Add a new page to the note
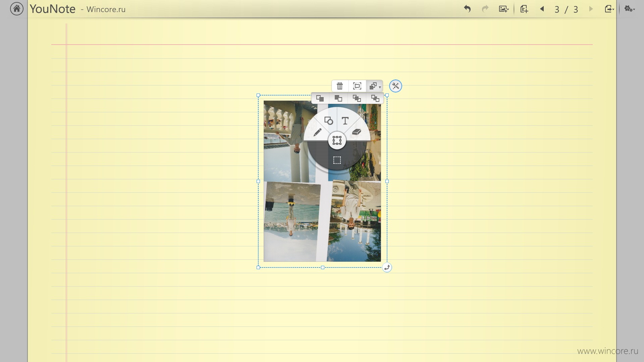 click(524, 9)
